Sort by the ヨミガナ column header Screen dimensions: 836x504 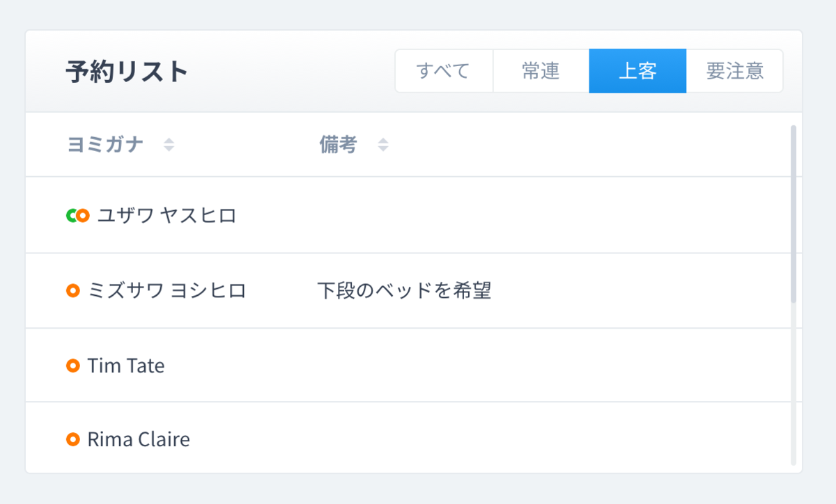coord(106,145)
